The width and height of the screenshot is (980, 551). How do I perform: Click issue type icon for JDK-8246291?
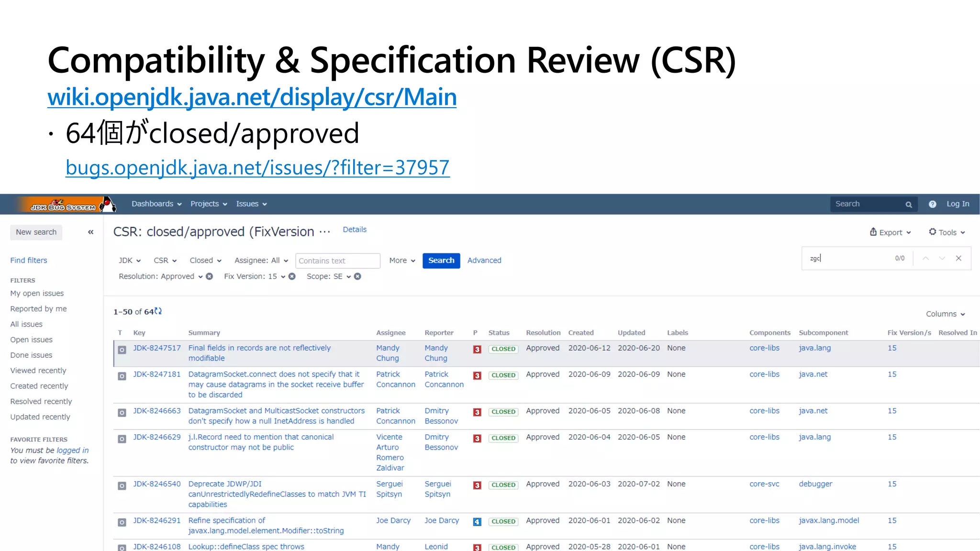(x=122, y=522)
